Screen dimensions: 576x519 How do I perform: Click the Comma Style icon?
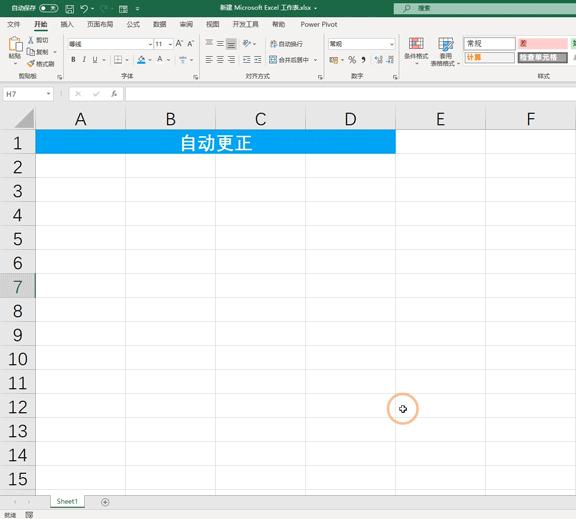[x=363, y=60]
